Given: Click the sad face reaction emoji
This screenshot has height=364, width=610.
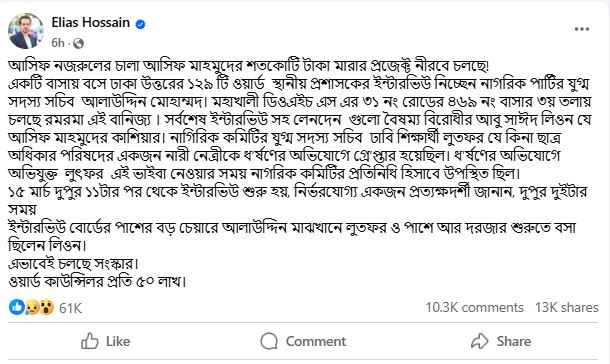Looking at the screenshot, I should [x=31, y=308].
